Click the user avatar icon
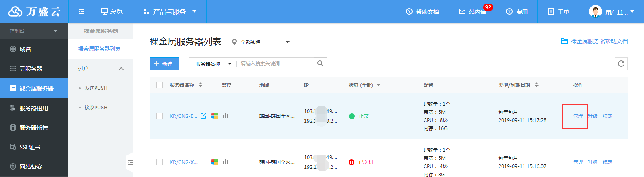 [x=595, y=11]
